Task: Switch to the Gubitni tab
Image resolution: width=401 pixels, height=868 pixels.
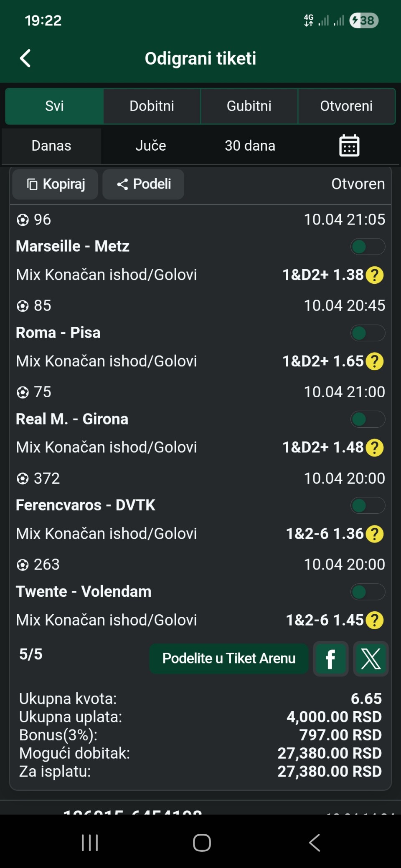Action: click(249, 106)
